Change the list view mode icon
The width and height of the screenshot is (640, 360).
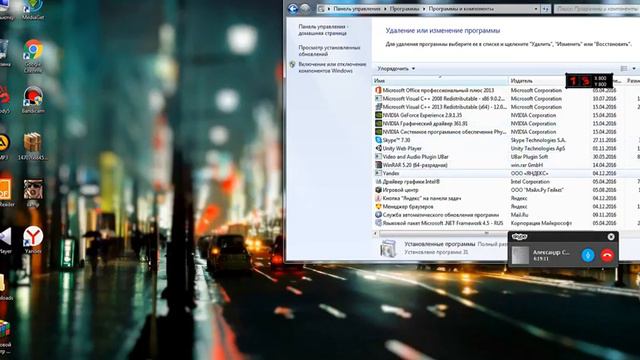click(x=624, y=69)
